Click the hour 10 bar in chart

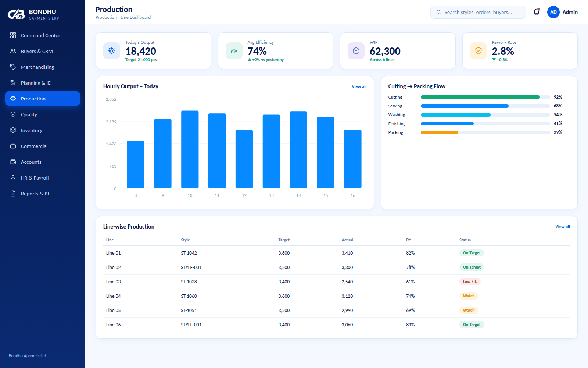click(190, 149)
